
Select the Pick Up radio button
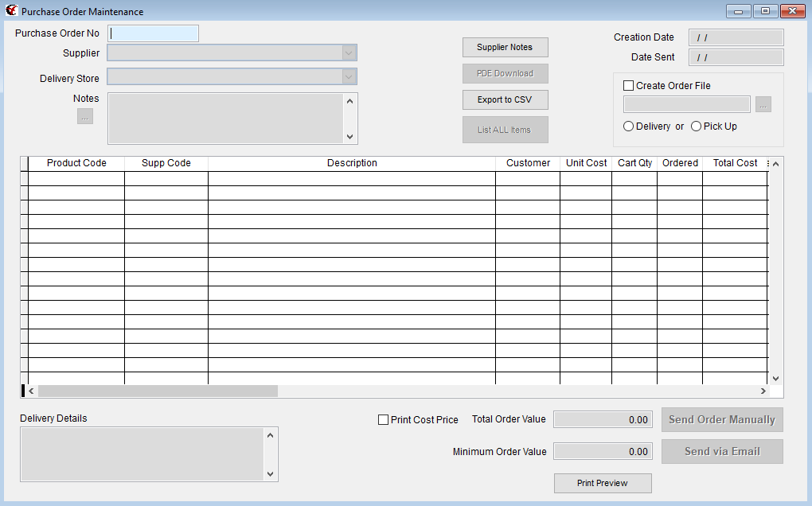pos(696,126)
